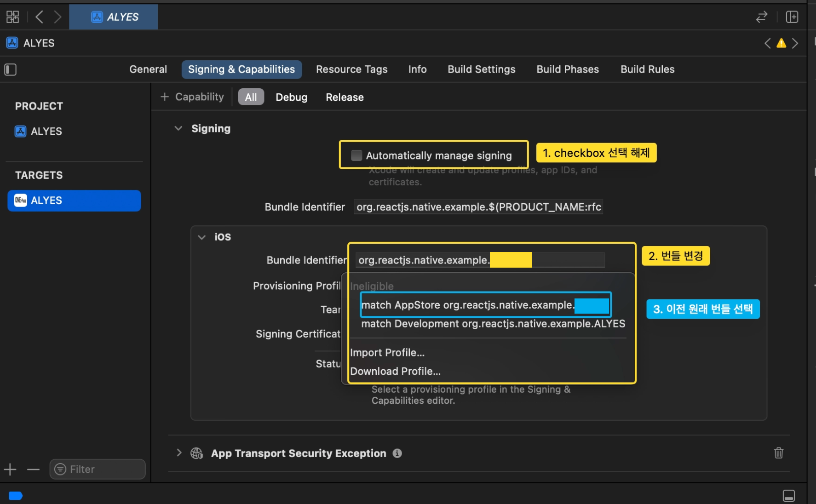Toggle the bottom debug area panel
The height and width of the screenshot is (504, 816).
[x=789, y=496]
